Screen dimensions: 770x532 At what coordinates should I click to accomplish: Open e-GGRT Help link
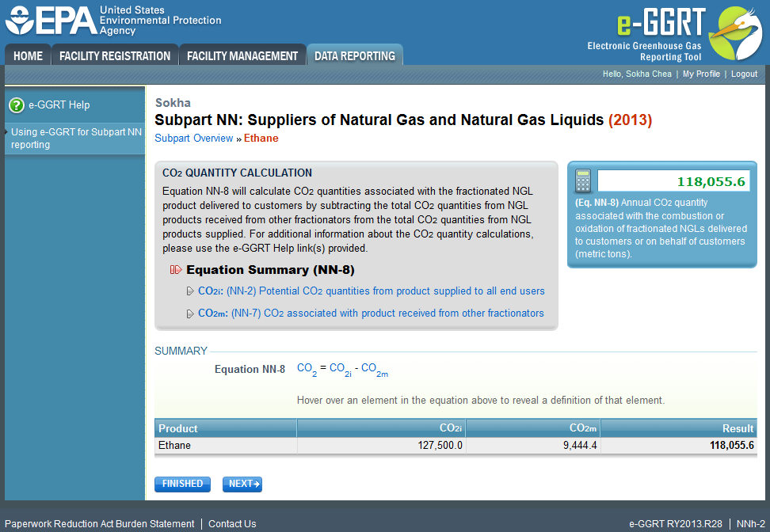click(x=59, y=105)
